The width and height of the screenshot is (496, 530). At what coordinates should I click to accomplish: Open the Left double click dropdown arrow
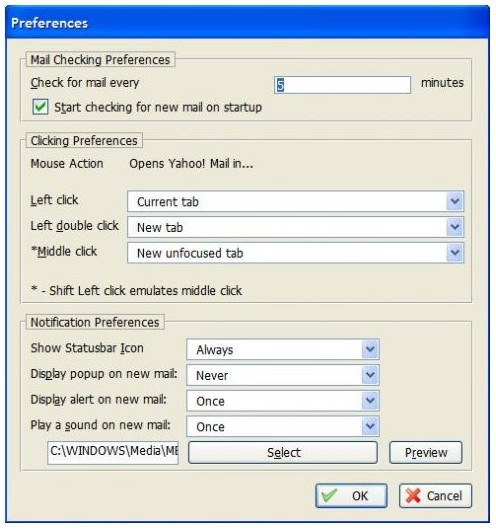pos(454,227)
